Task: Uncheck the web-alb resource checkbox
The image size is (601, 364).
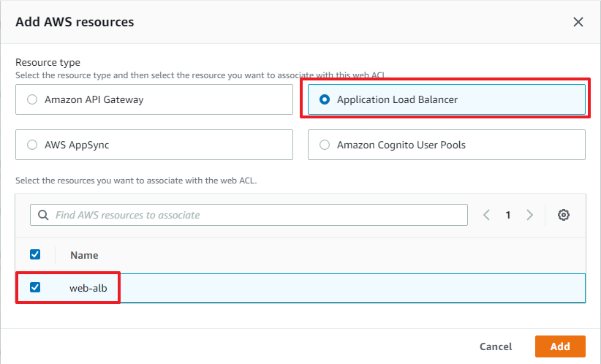Action: [35, 287]
